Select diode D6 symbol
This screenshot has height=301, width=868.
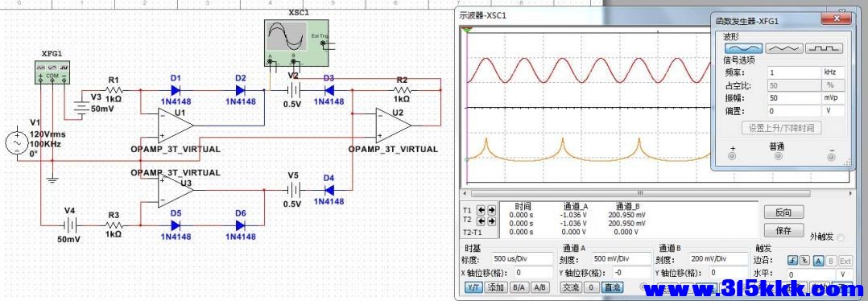coord(240,225)
